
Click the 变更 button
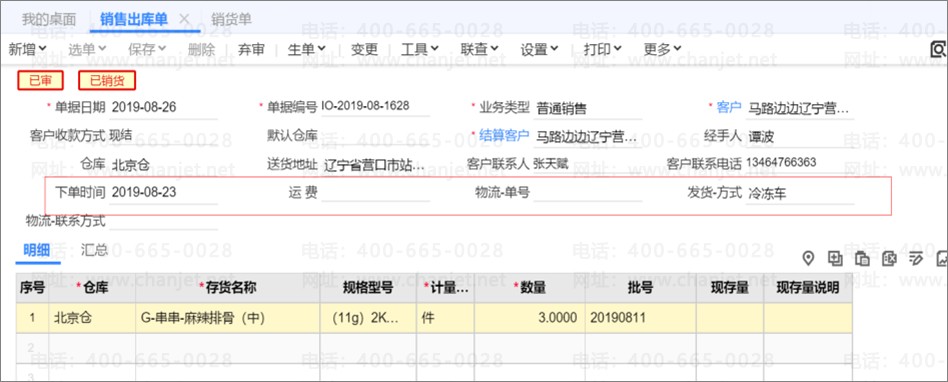(x=364, y=50)
